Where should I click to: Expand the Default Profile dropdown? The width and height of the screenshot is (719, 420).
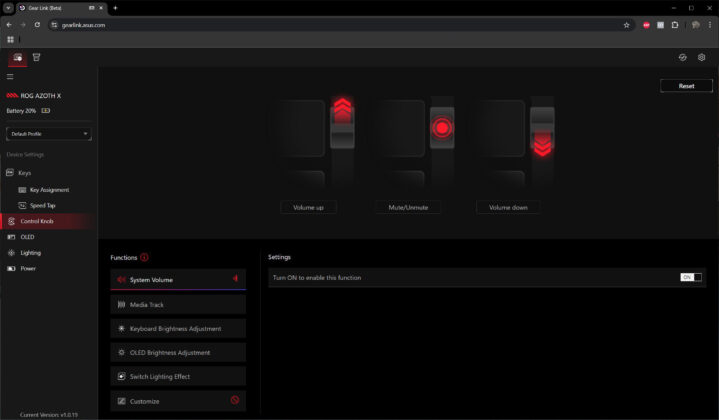click(x=49, y=133)
